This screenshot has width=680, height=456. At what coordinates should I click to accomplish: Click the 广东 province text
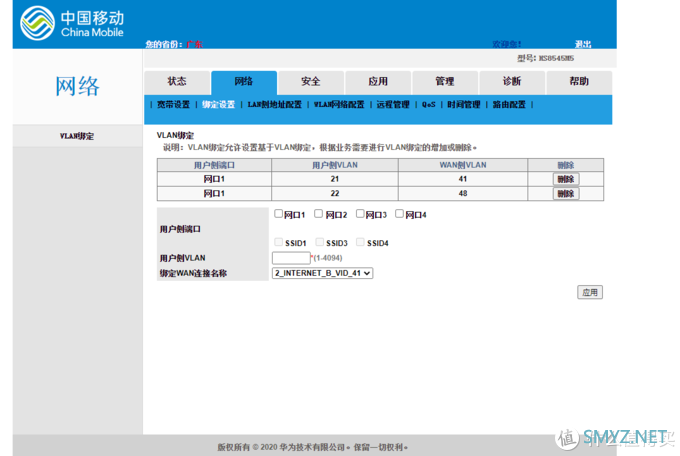pyautogui.click(x=194, y=44)
